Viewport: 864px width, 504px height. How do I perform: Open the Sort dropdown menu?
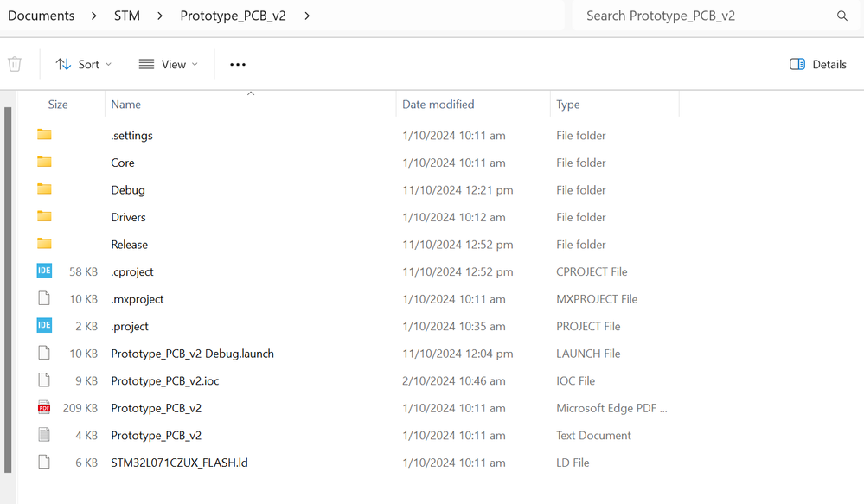point(84,64)
